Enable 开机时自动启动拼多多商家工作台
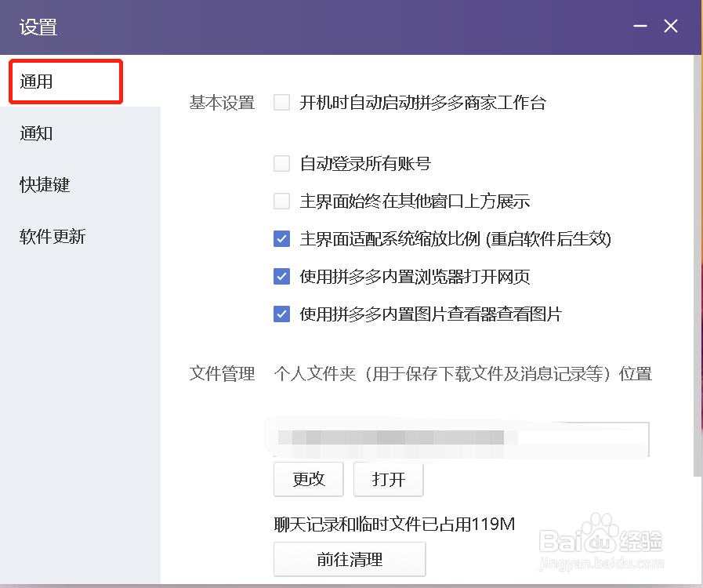This screenshot has height=588, width=703. 281,102
